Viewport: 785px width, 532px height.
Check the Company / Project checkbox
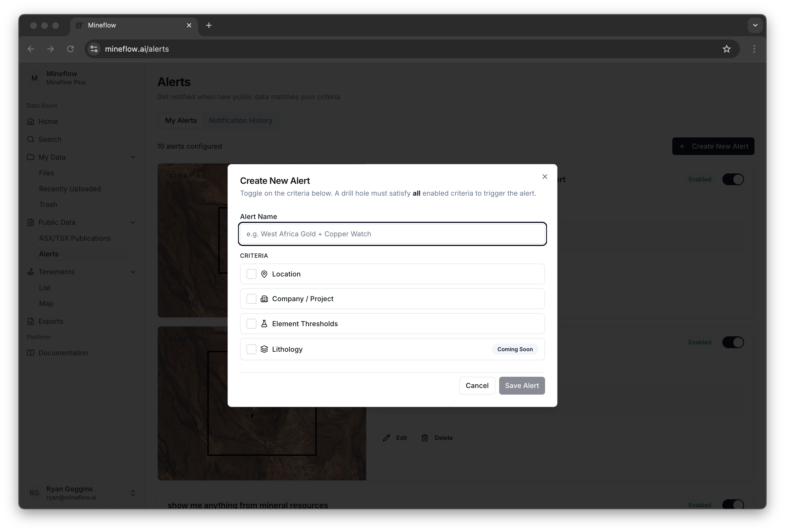tap(251, 299)
